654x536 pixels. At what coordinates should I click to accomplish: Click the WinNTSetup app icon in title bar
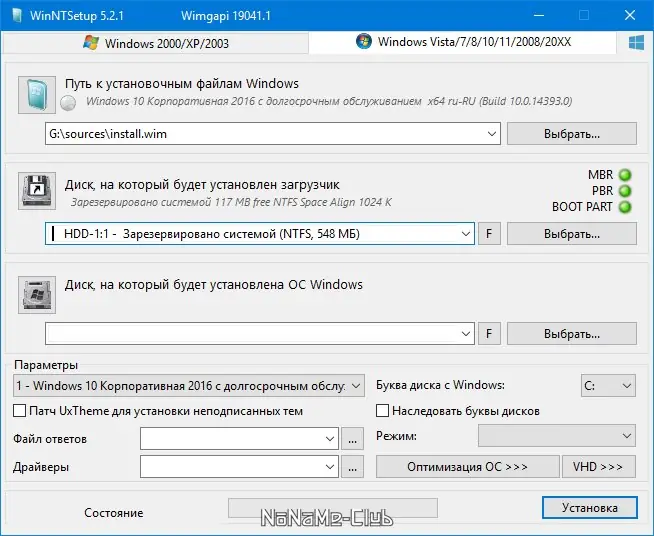(16, 15)
